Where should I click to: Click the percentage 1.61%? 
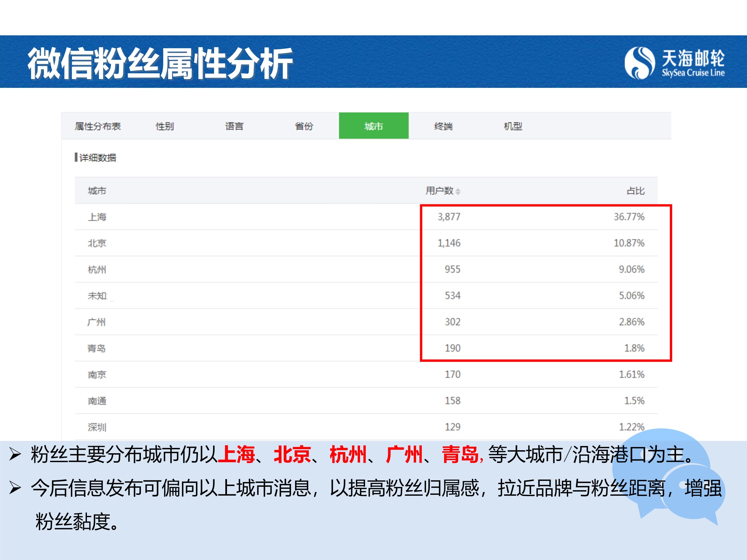click(631, 375)
